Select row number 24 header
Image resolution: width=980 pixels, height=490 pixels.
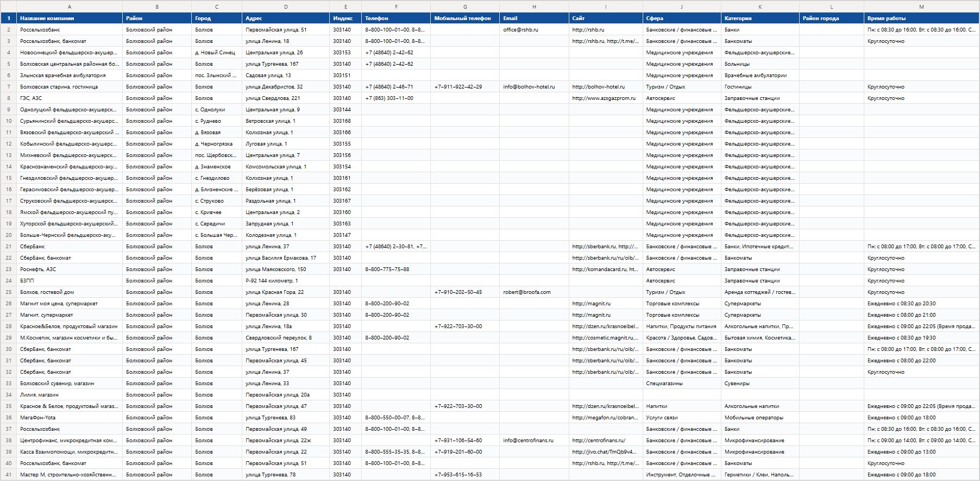[x=9, y=281]
